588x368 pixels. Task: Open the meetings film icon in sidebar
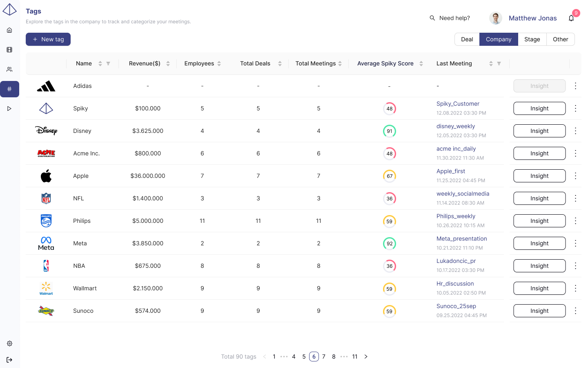(9, 50)
